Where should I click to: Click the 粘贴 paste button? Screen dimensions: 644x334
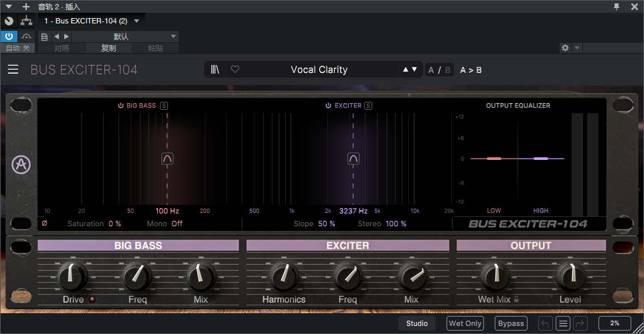tap(155, 48)
